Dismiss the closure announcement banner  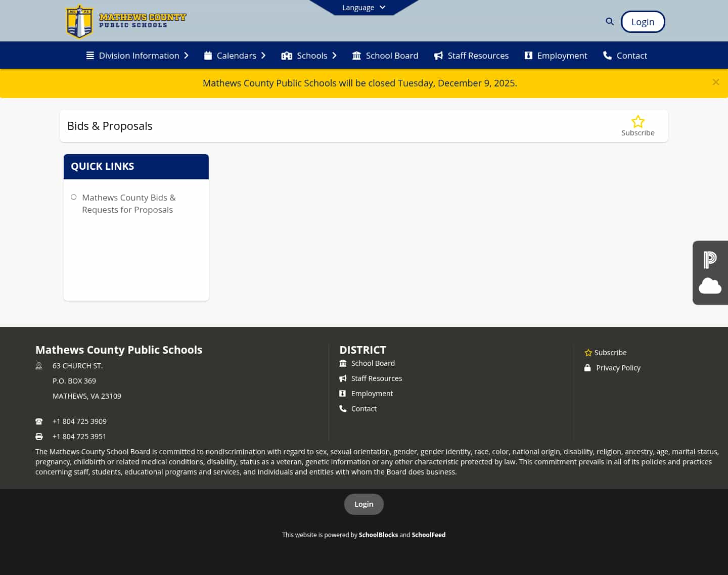(716, 81)
